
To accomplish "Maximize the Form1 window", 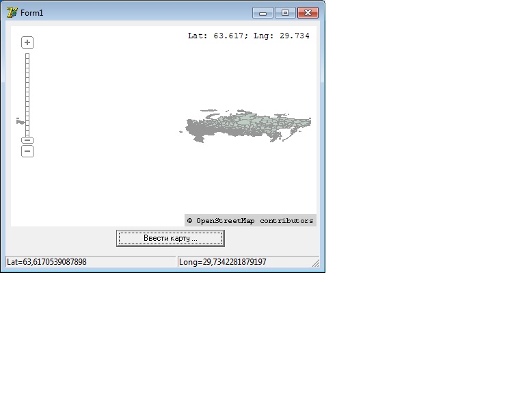I will click(285, 13).
